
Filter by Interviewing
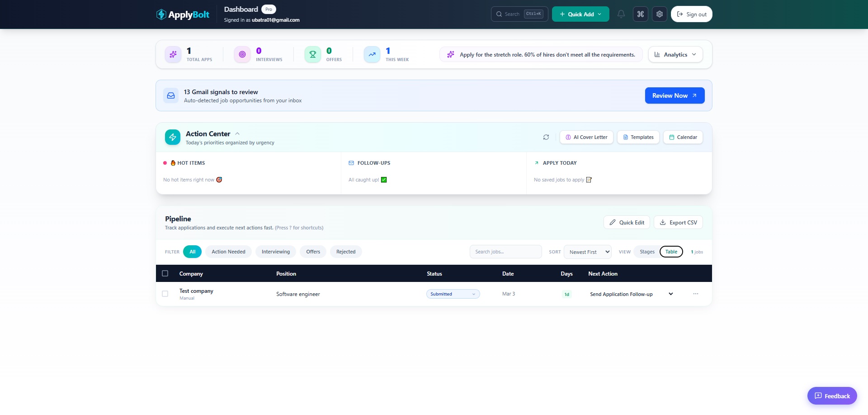click(276, 252)
